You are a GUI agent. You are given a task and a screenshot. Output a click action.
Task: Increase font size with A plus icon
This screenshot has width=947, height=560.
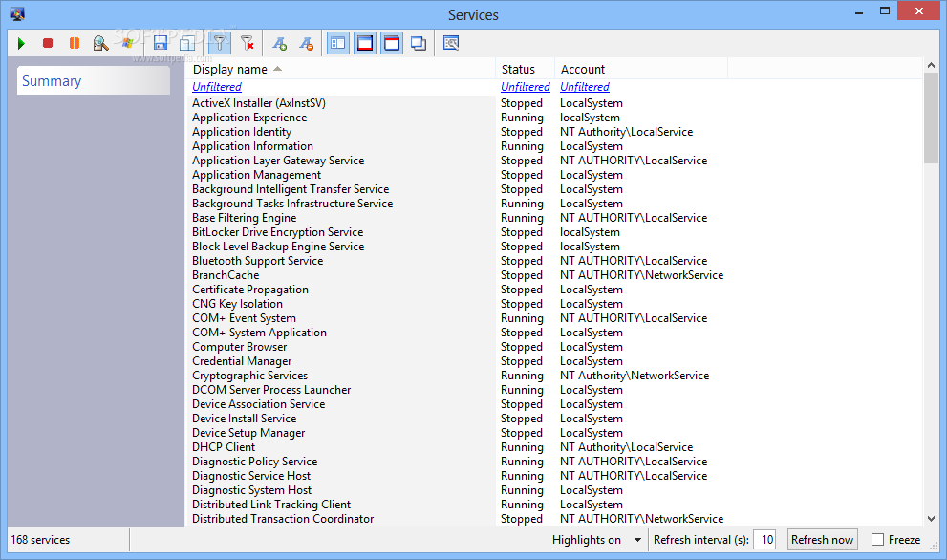pos(279,44)
